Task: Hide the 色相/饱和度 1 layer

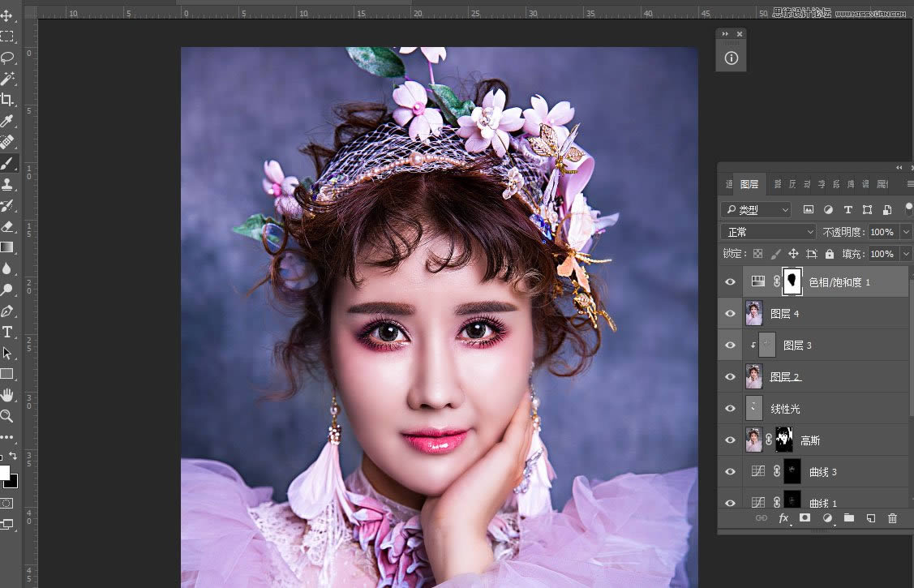Action: click(730, 282)
